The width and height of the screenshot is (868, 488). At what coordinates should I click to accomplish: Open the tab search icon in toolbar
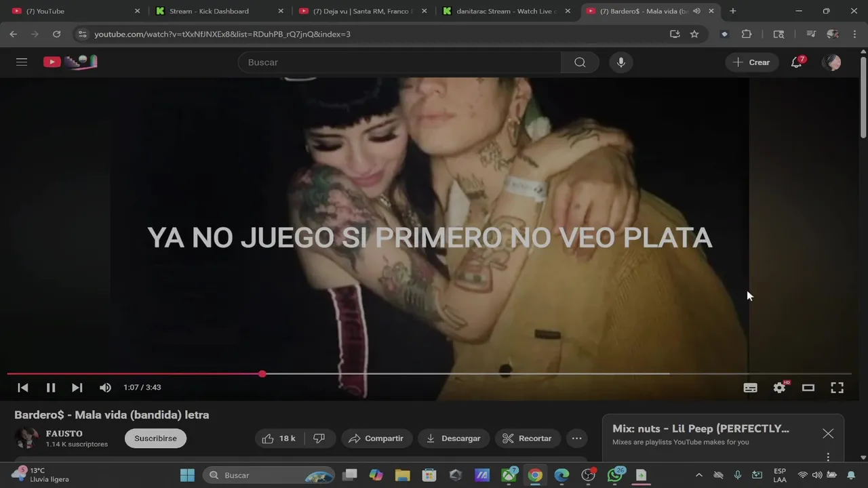point(778,34)
